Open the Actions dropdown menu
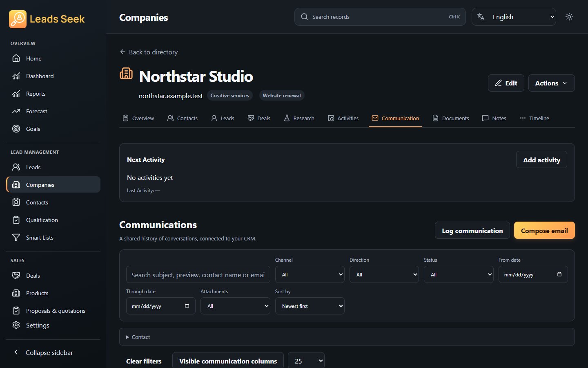The image size is (588, 368). [551, 83]
